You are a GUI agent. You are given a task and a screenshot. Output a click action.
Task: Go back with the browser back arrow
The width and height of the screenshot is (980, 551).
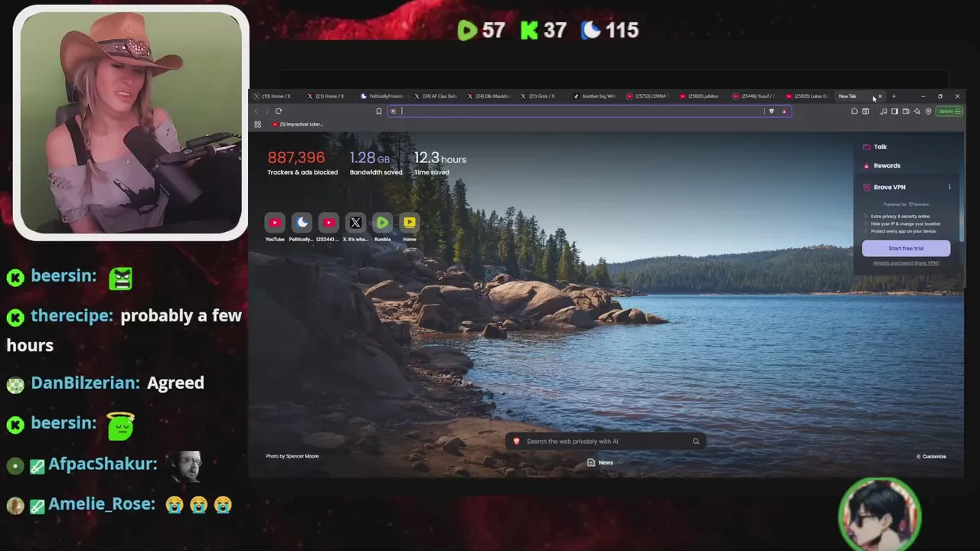pyautogui.click(x=256, y=111)
